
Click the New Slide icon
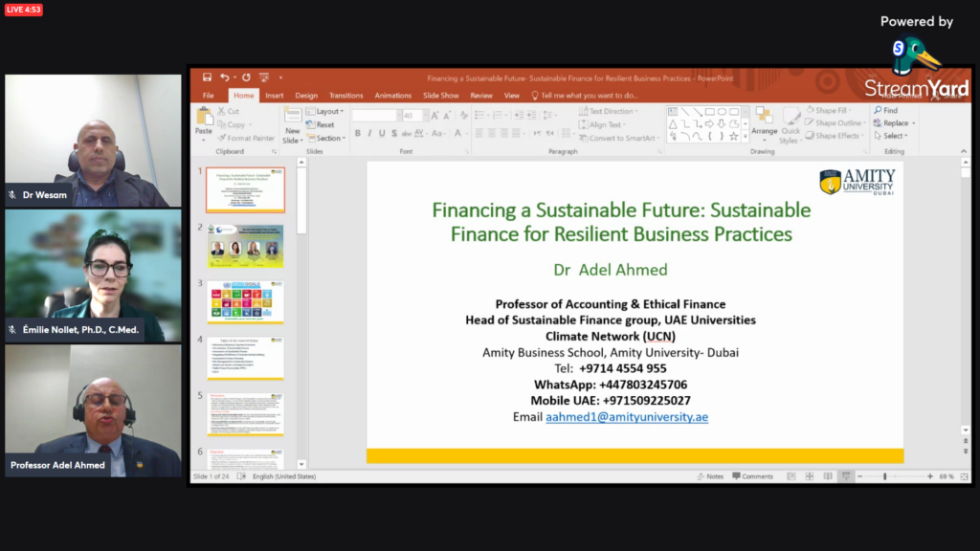pyautogui.click(x=292, y=116)
